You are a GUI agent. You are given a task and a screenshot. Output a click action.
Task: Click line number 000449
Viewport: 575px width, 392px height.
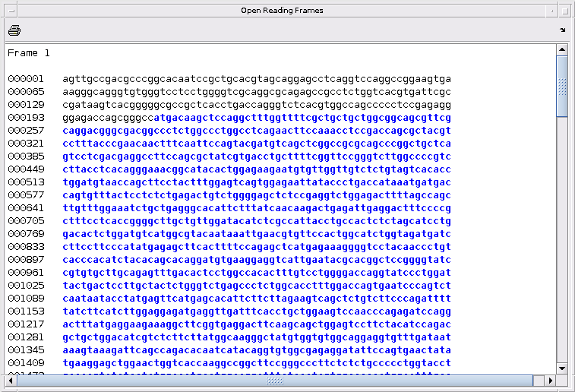click(26, 169)
